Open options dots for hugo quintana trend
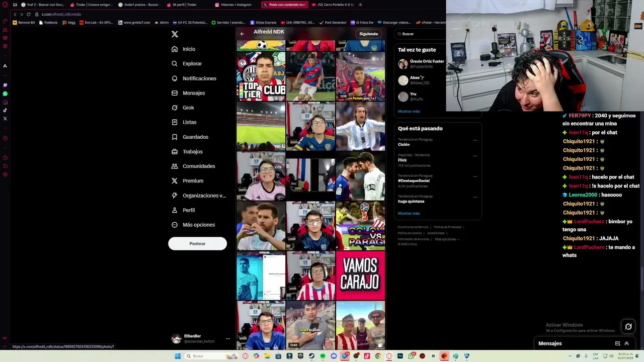This screenshot has height=362, width=644. coord(475,198)
